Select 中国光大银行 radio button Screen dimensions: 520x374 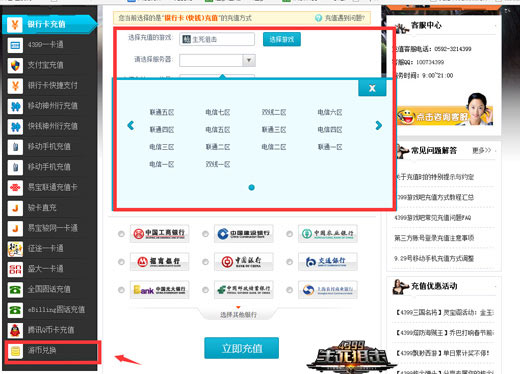[121, 290]
